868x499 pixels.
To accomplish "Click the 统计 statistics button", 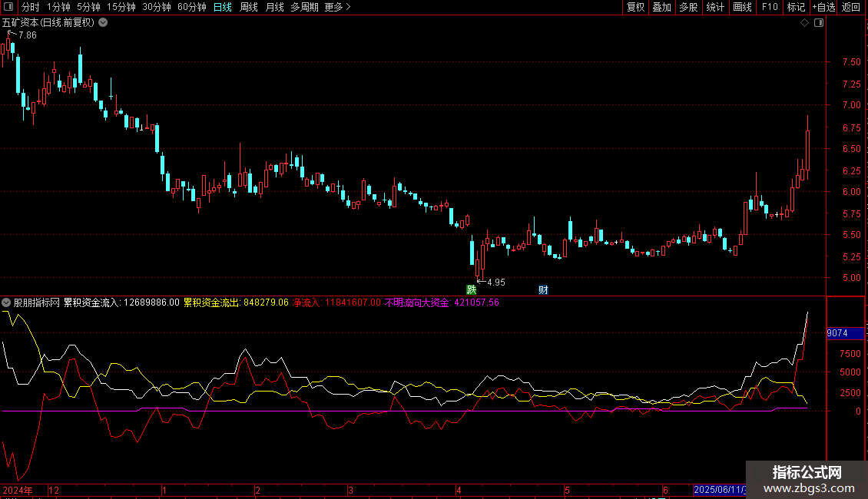I will tap(715, 7).
